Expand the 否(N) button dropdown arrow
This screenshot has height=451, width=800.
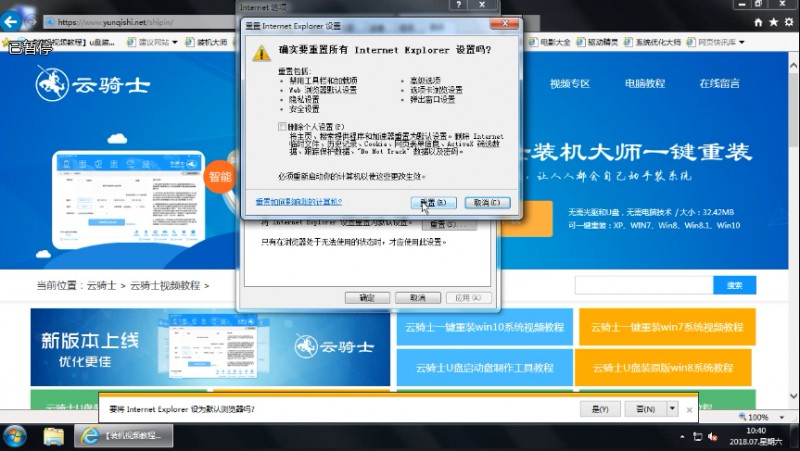(x=672, y=409)
